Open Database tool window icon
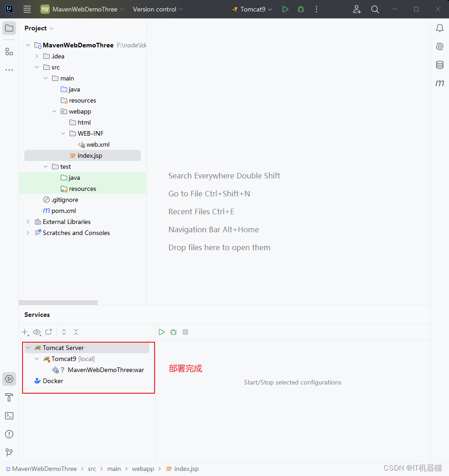Screen dimensions: 449x476 440,65
